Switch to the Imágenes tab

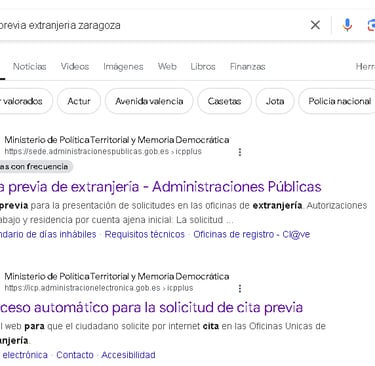(123, 66)
